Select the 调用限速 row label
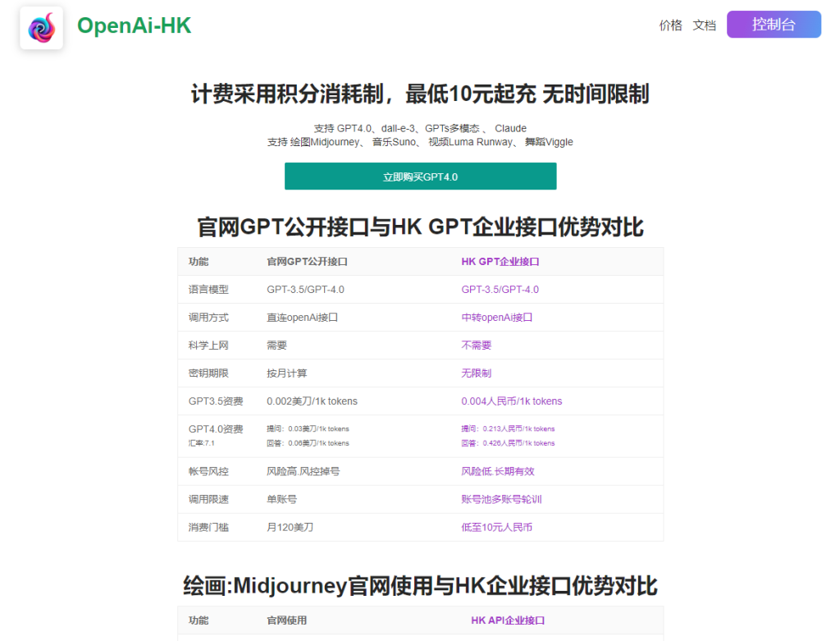Screen dimensions: 840x641 pyautogui.click(x=208, y=499)
